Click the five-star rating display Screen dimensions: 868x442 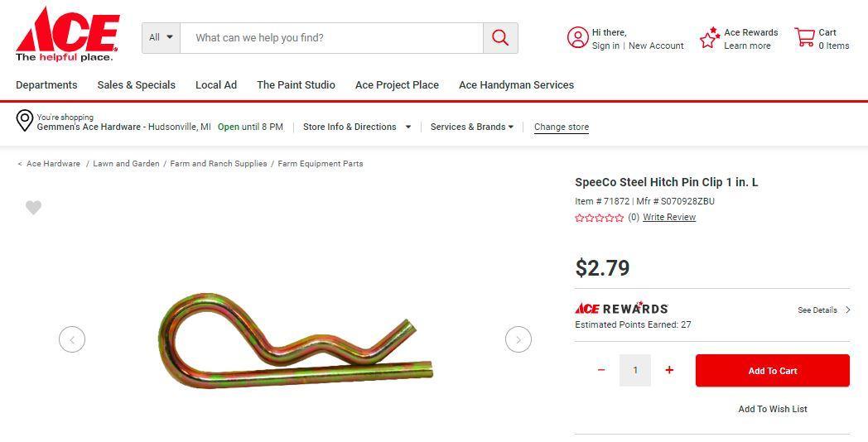[x=599, y=218]
